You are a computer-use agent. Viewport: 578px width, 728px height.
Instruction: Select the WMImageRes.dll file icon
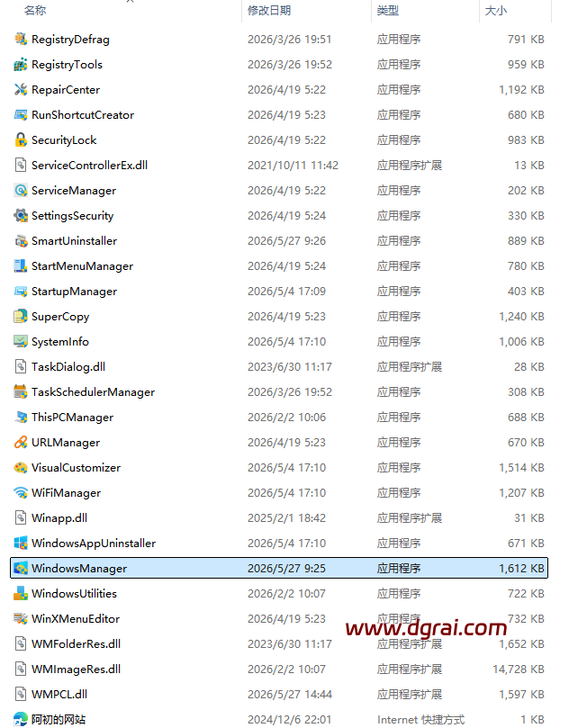coord(21,669)
